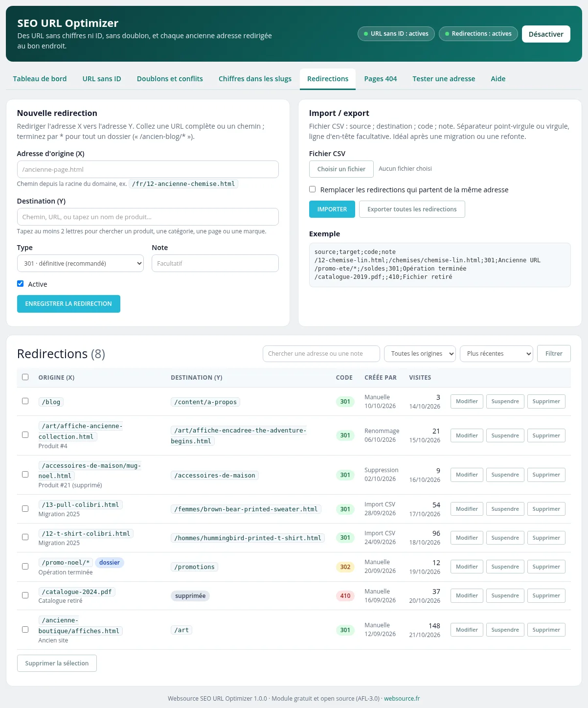Viewport: 588px width, 708px height.
Task: Focus the Destination (Y) field
Action: [148, 217]
